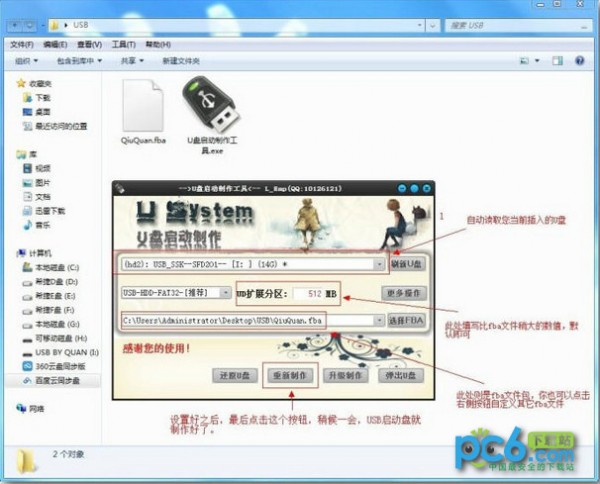
Task: Open the 查看(V) menu
Action: click(90, 45)
